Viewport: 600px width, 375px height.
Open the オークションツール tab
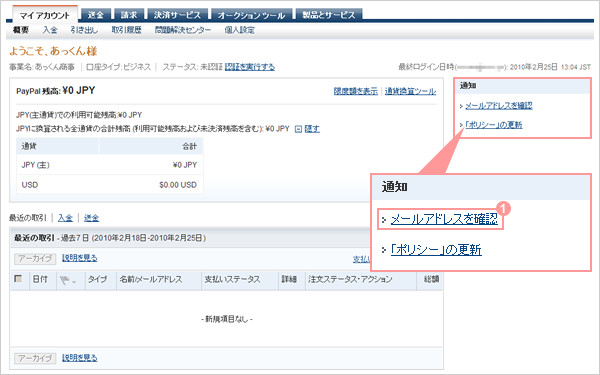tap(251, 15)
